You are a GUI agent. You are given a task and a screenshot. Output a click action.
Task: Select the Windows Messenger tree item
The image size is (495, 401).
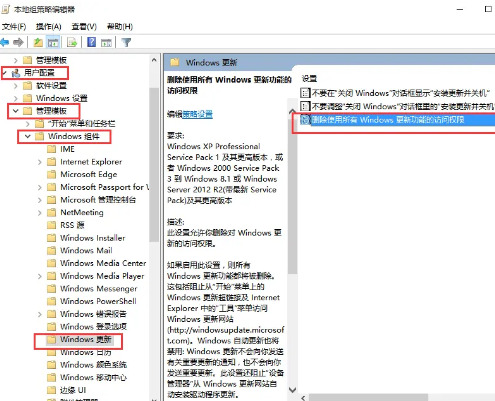point(99,289)
